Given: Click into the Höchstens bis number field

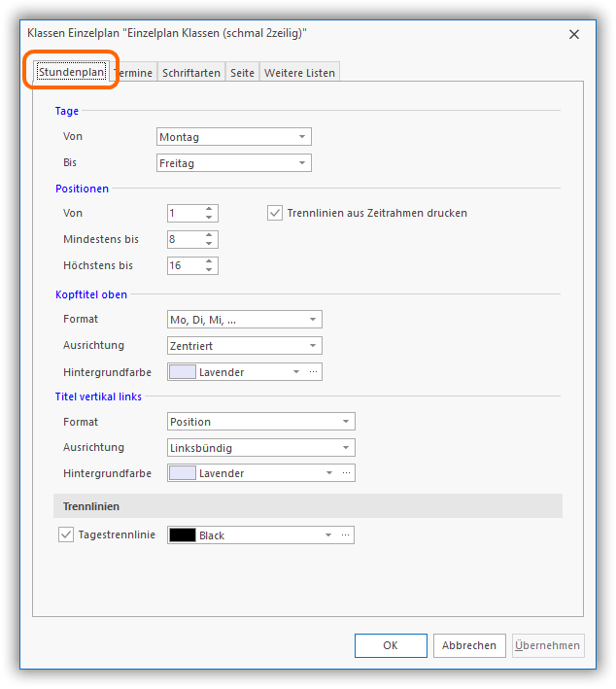Looking at the screenshot, I should [185, 265].
